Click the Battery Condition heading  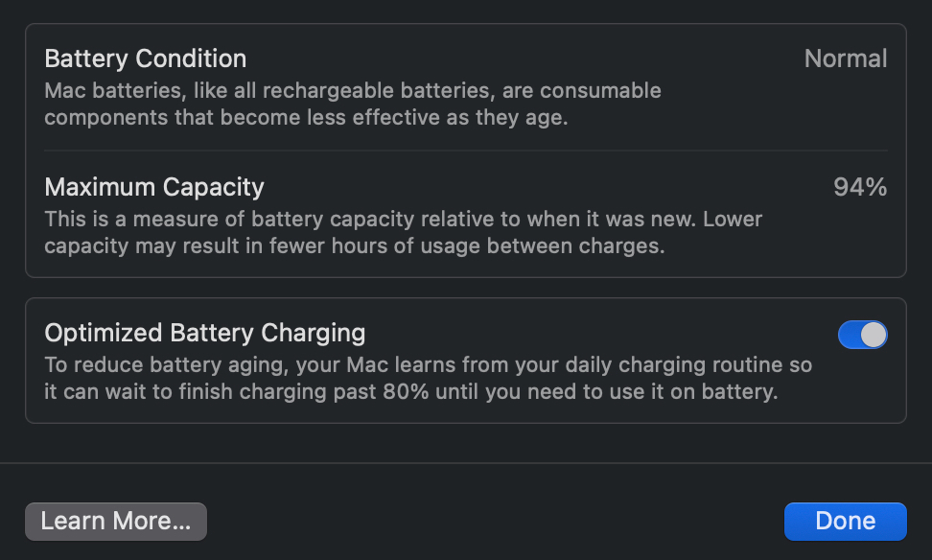pyautogui.click(x=146, y=58)
